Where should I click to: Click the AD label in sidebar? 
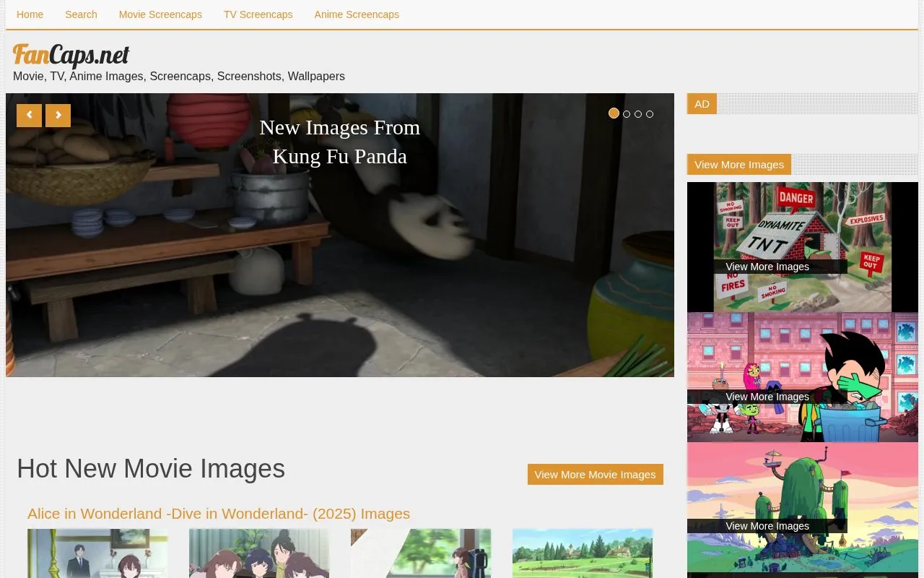(x=702, y=104)
